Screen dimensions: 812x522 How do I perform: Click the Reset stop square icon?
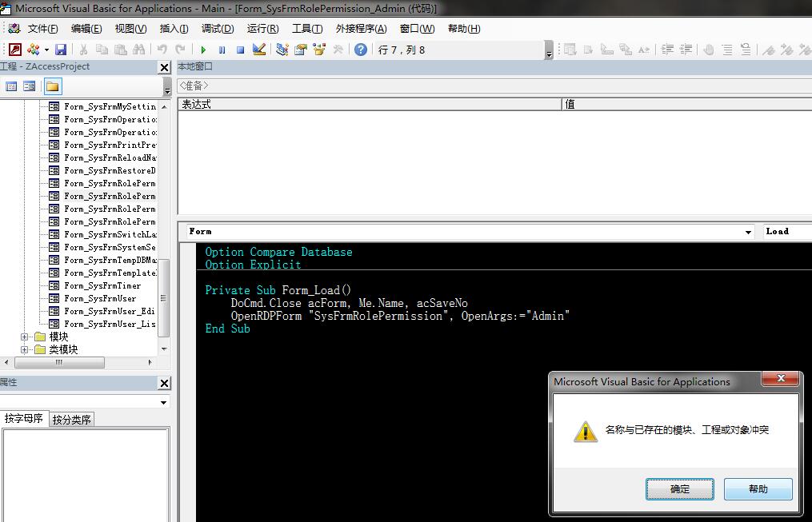click(x=240, y=50)
